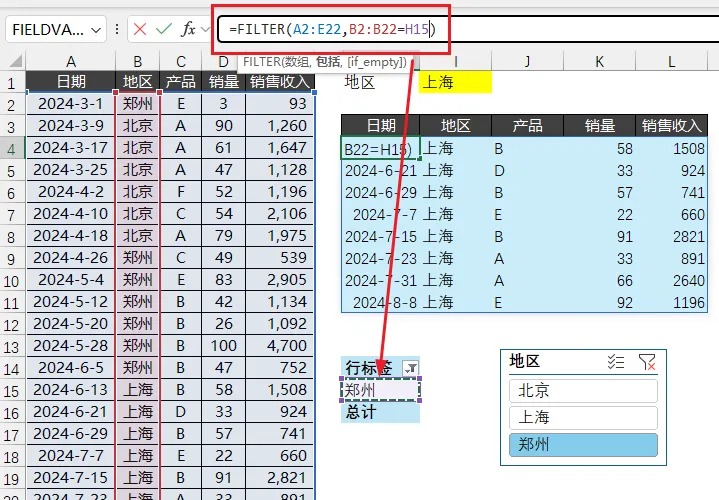Click the result cell 2024-6-21
The image size is (719, 500).
click(x=380, y=171)
